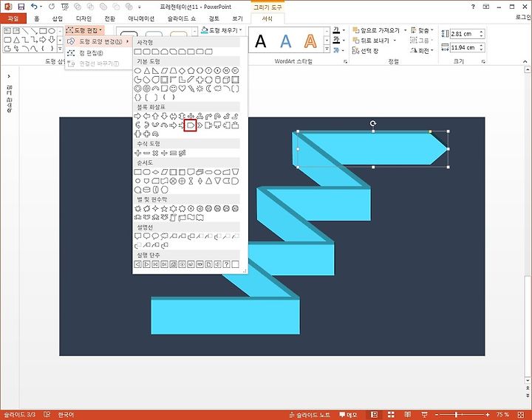Select the Back action button shape
The height and width of the screenshot is (420, 532).
coord(137,264)
